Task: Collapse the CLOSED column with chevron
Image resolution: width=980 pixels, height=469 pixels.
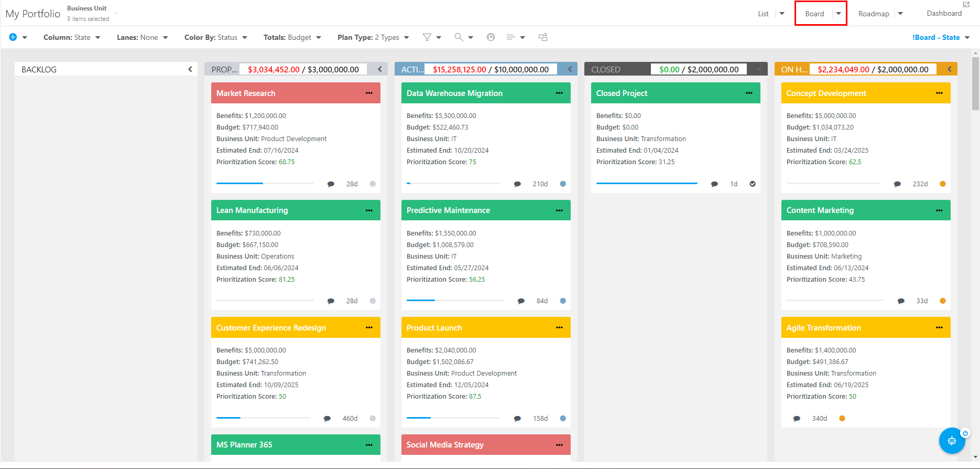Action: coord(759,69)
